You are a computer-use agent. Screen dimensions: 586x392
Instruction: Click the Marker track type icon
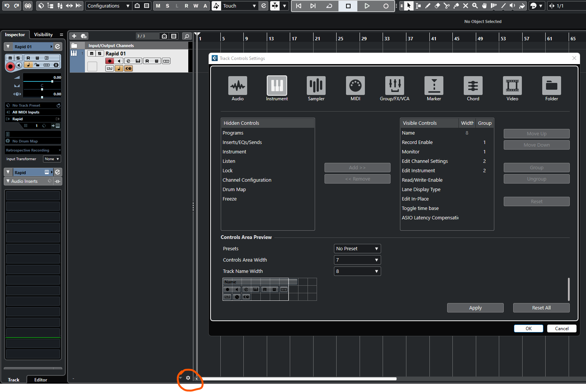(x=434, y=86)
